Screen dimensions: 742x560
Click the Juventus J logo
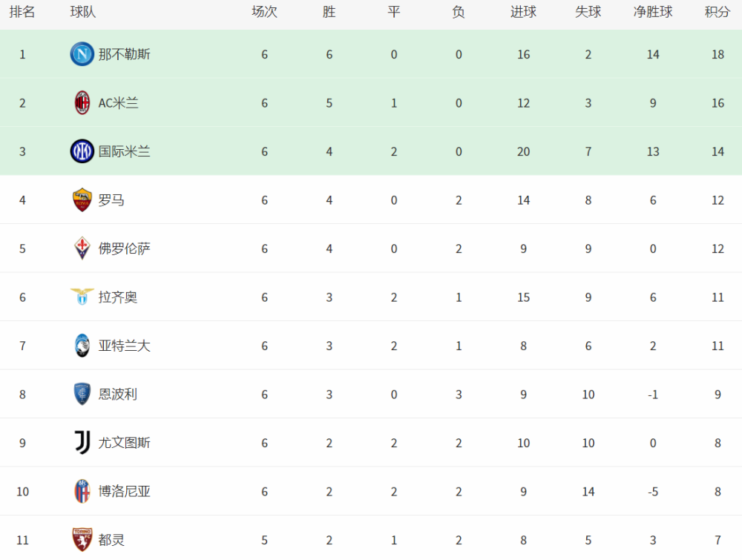tap(82, 443)
